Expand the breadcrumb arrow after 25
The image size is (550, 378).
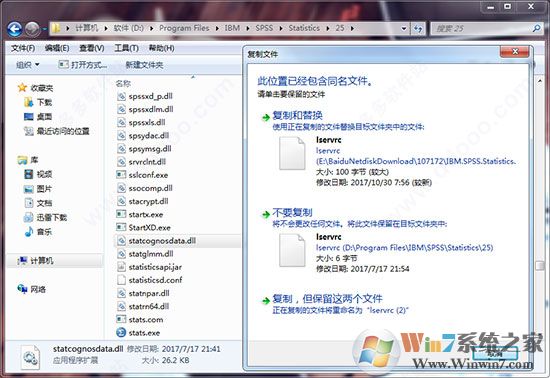352,28
